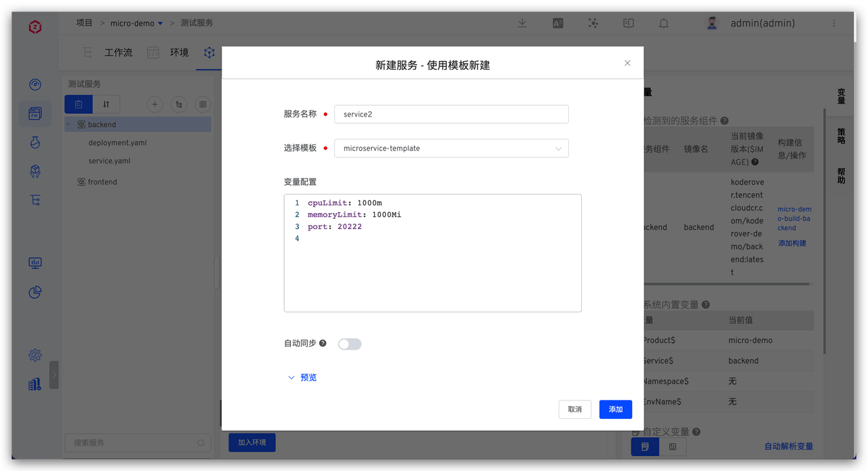Open the notification bell icon
868x471 pixels.
pos(664,23)
